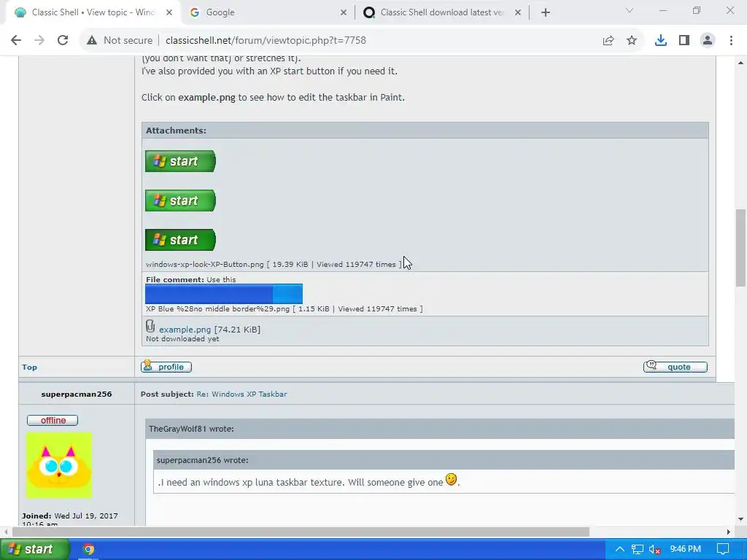Close the Classic Shell download tab
Image resolution: width=747 pixels, height=560 pixels.
pyautogui.click(x=518, y=12)
